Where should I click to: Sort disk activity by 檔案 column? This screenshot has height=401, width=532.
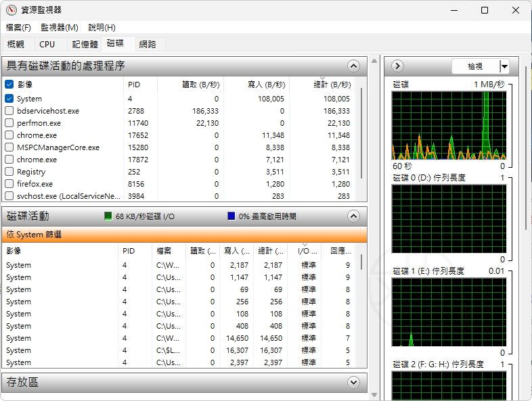click(169, 251)
